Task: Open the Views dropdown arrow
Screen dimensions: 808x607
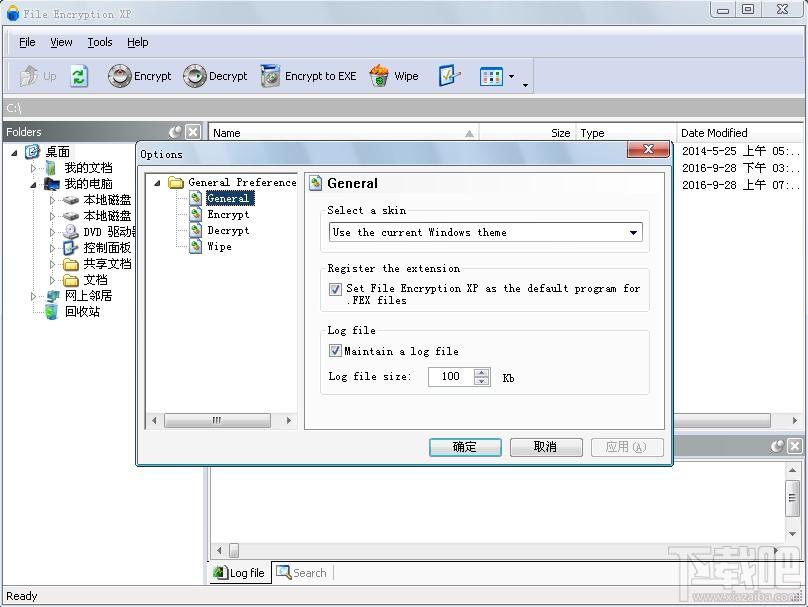Action: pos(511,77)
